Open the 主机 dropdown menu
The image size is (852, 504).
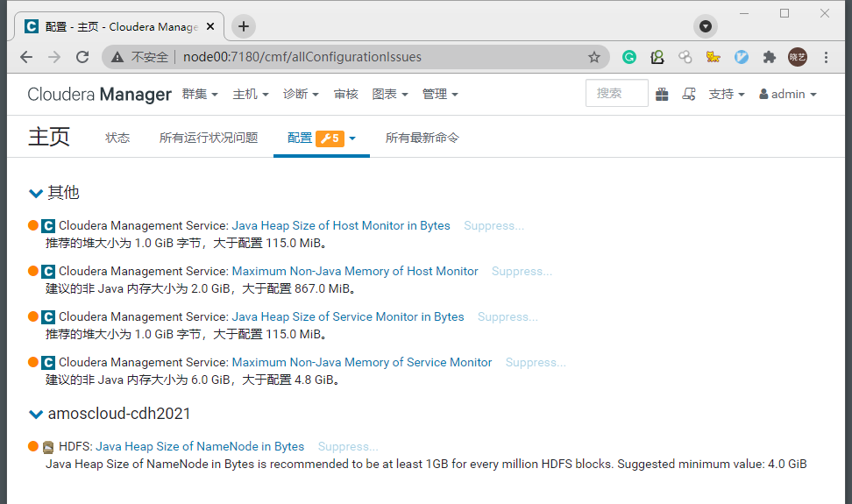[251, 95]
